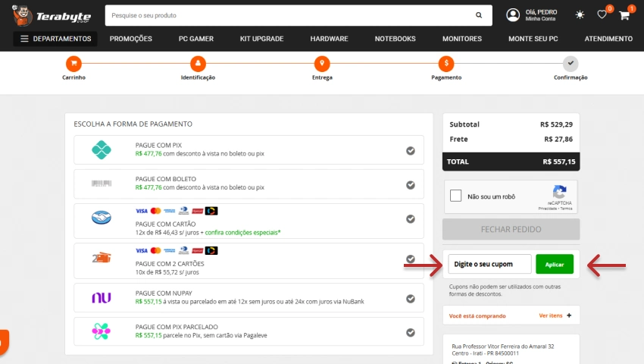Open the wishlist heart icon

(x=602, y=15)
